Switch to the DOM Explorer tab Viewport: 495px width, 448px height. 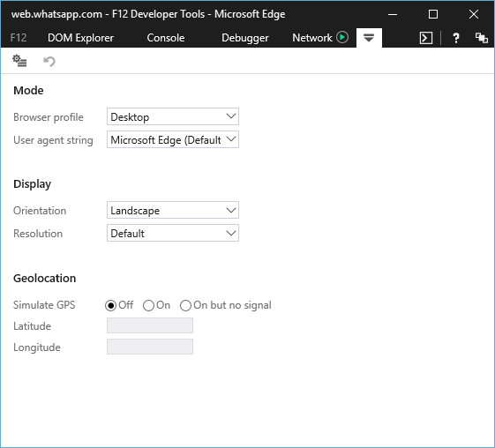(80, 38)
